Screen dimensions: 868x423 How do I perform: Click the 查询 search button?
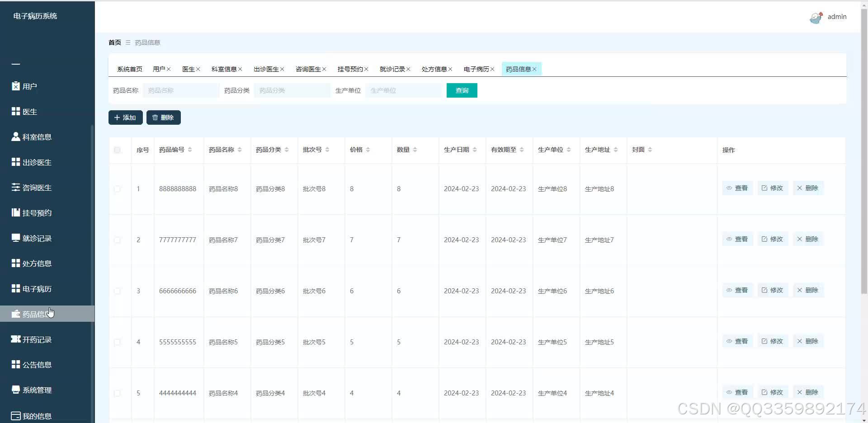[462, 90]
